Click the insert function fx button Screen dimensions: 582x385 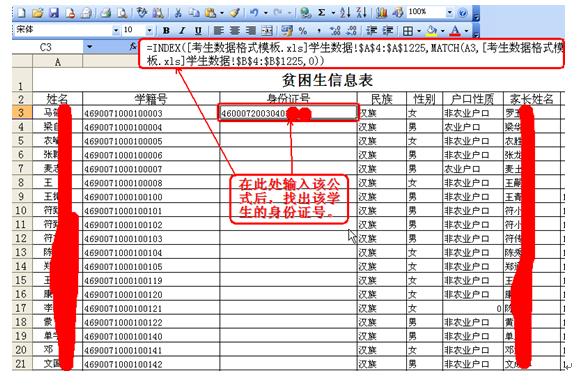click(x=133, y=47)
